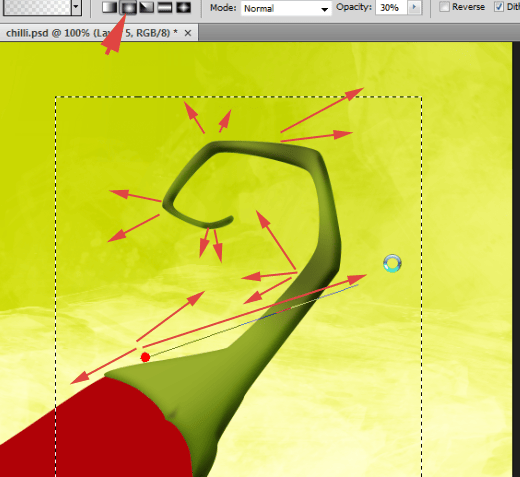Click the red dot gradient start point
520x477 pixels.
tap(145, 357)
